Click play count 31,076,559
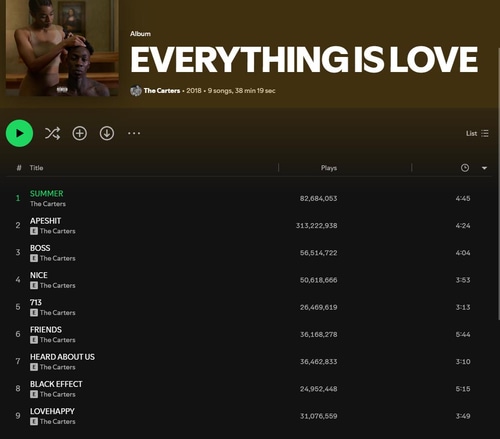The image size is (500, 439). [318, 416]
